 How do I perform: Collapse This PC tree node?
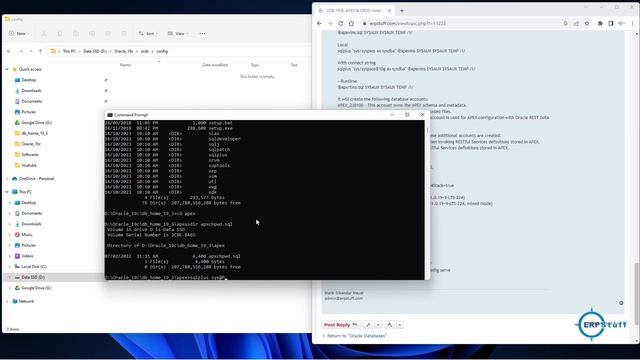[x=7, y=192]
